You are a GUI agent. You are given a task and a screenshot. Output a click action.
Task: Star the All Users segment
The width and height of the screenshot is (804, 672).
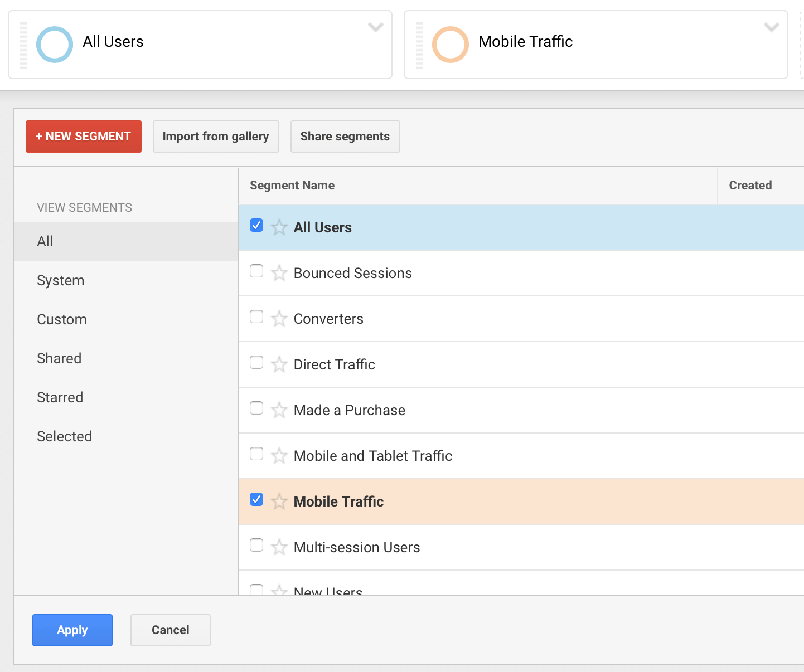279,227
